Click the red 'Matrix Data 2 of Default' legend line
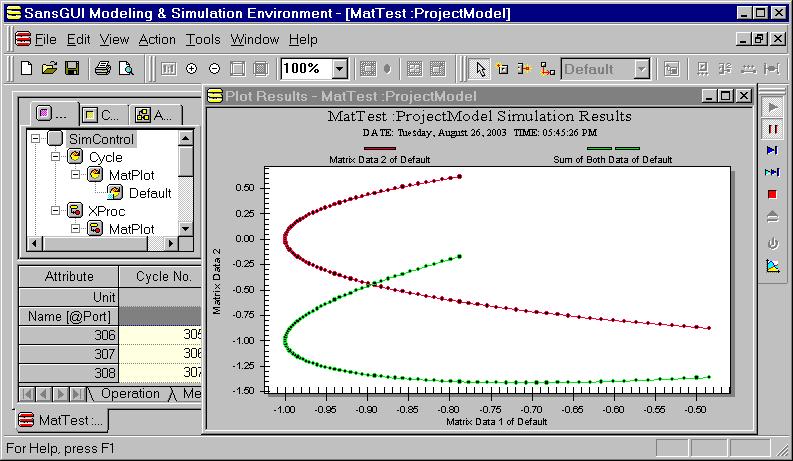Viewport: 793px width, 461px height. click(379, 149)
